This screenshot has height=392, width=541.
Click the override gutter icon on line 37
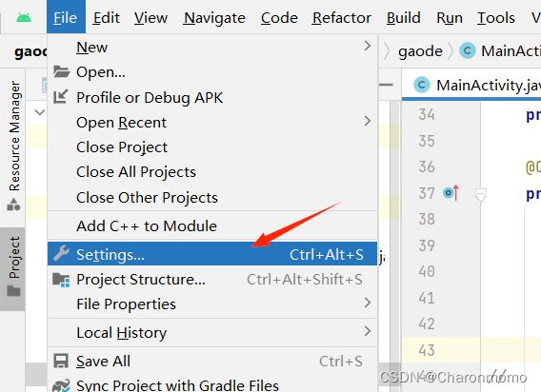coord(451,193)
